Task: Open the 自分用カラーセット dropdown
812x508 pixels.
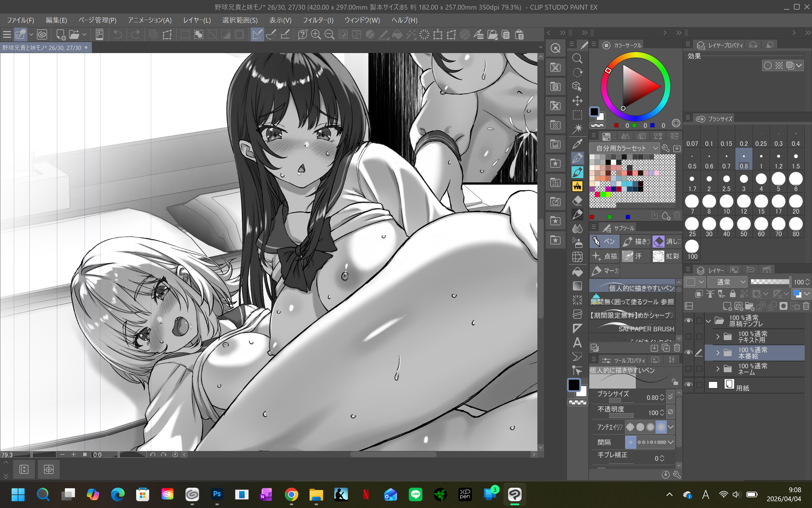Action: 625,148
